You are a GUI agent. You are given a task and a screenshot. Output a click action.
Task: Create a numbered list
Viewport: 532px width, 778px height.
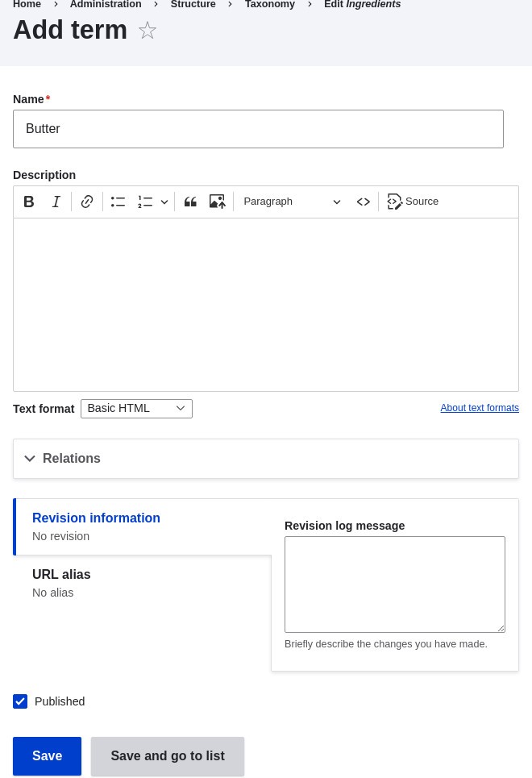click(x=145, y=202)
